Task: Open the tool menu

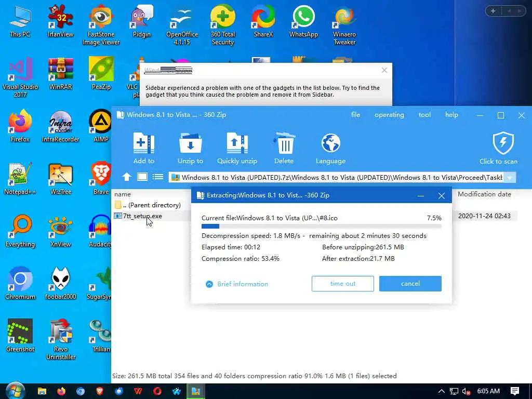Action: [x=424, y=115]
